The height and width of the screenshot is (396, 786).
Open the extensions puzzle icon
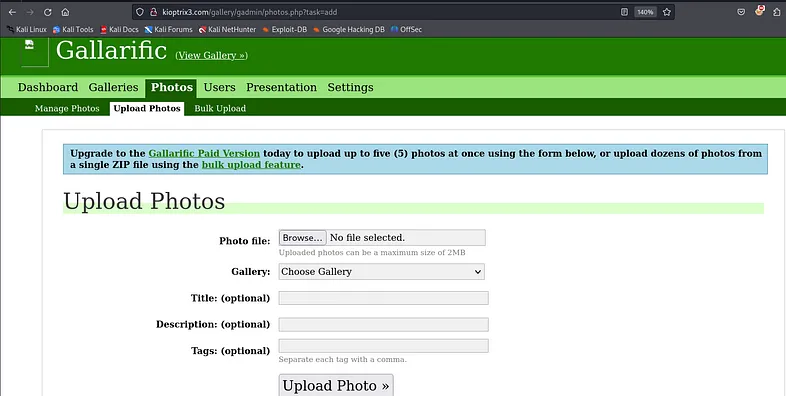(777, 12)
